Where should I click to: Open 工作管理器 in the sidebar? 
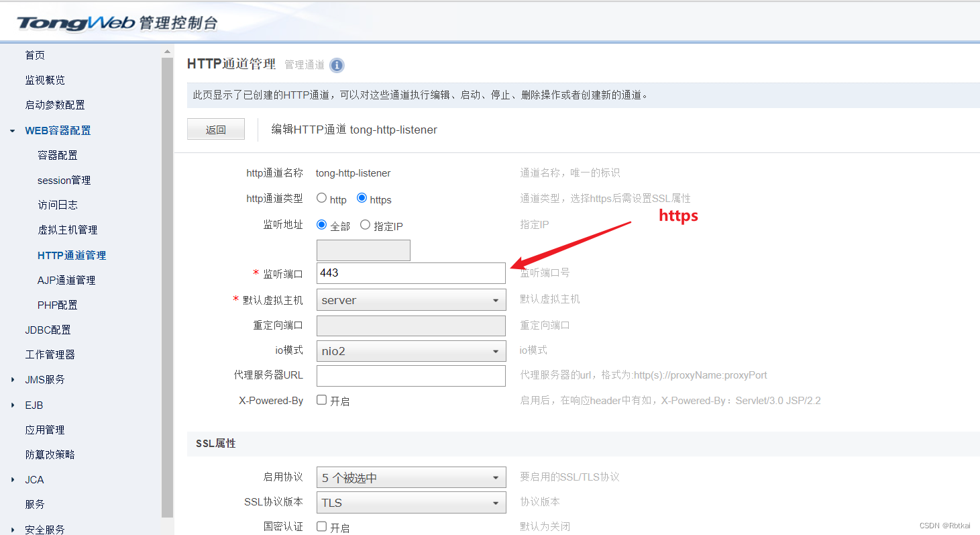click(x=50, y=354)
